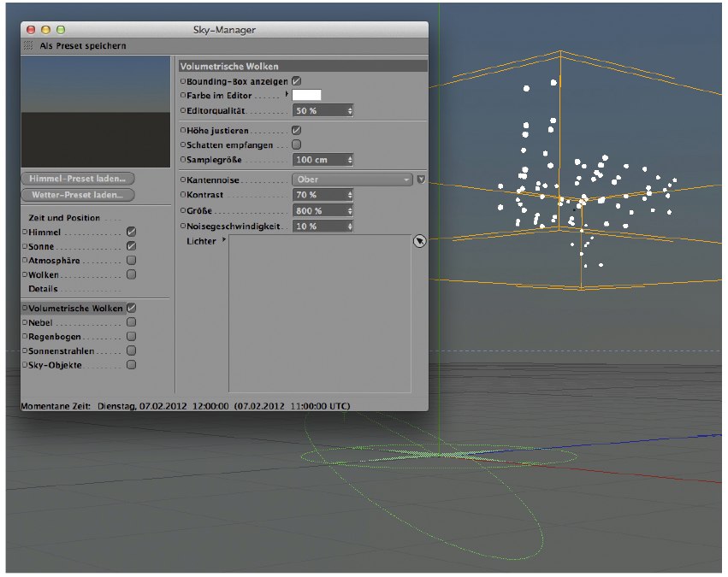
Task: Open the Details section
Action: pyautogui.click(x=43, y=289)
